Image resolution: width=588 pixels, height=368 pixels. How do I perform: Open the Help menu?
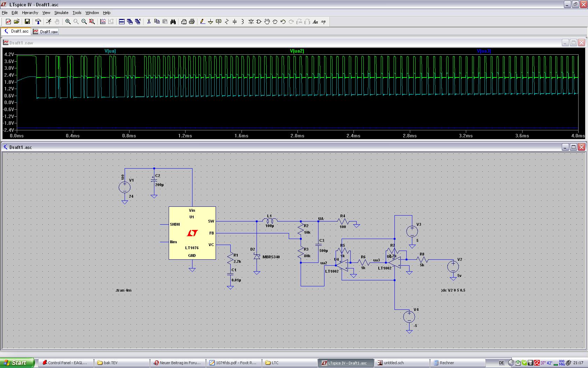pos(107,13)
